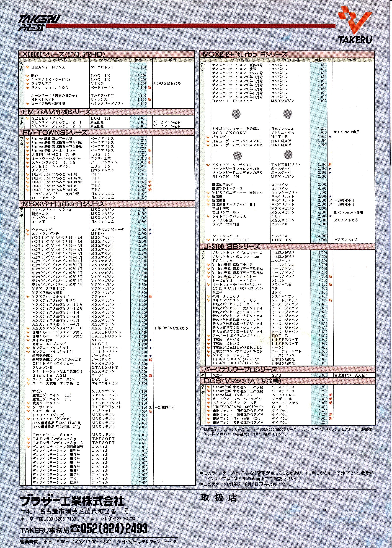The width and height of the screenshot is (392, 548).
Task: Click the star next to パラメデス price
Action: pos(330,137)
